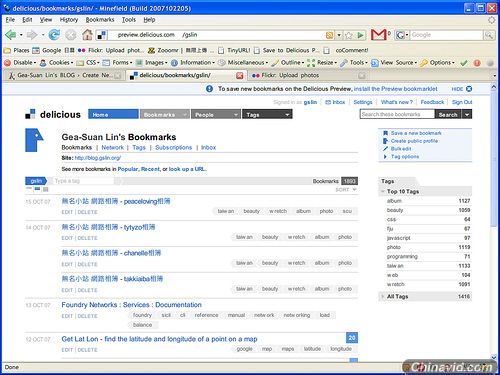Open the home page icon

pyautogui.click(x=87, y=34)
